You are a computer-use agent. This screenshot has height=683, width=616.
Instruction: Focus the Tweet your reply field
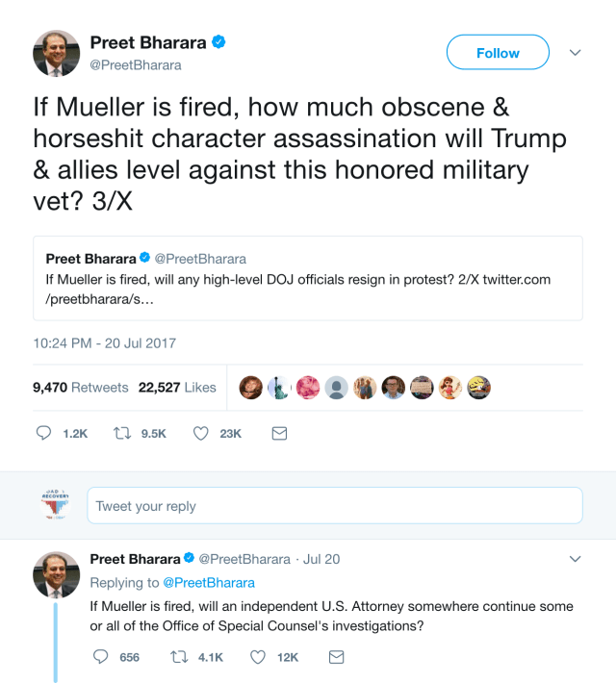(x=334, y=506)
